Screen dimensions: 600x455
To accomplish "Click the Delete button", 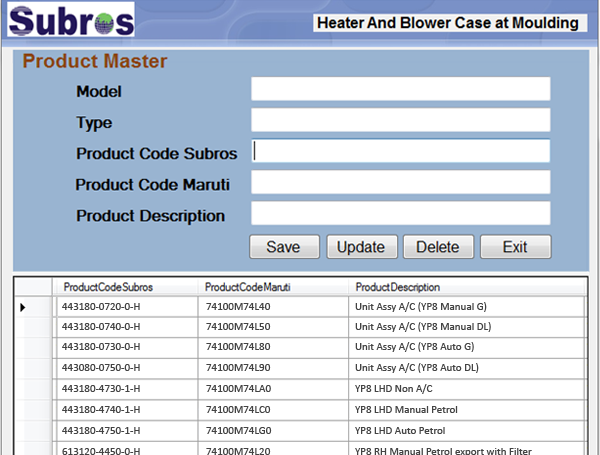I will tap(439, 247).
